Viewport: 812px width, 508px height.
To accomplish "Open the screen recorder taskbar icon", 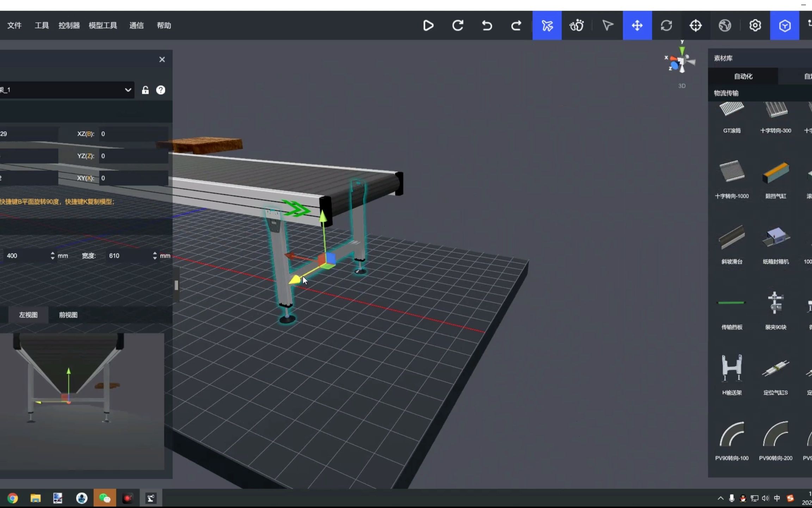I will 128,498.
